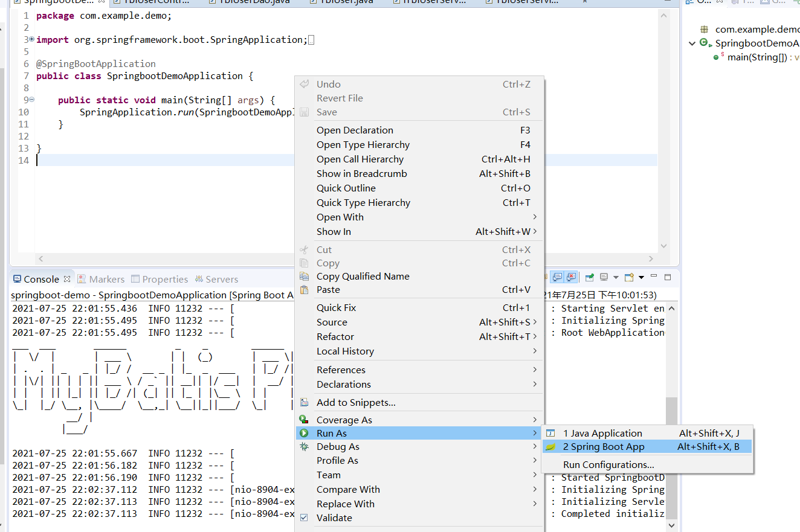800x532 pixels.
Task: Expand the Declarations submenu arrow
Action: tap(535, 384)
